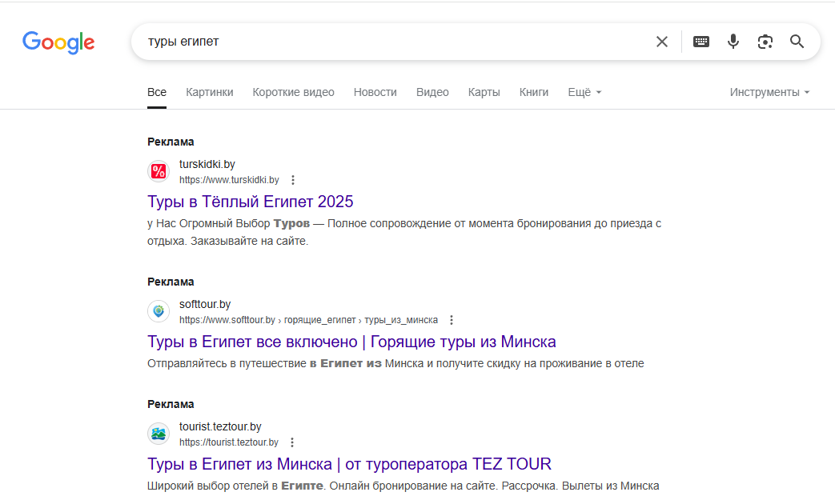Screen dimensions: 835x504
Task: Click the softtour.by favicon
Action: [159, 311]
